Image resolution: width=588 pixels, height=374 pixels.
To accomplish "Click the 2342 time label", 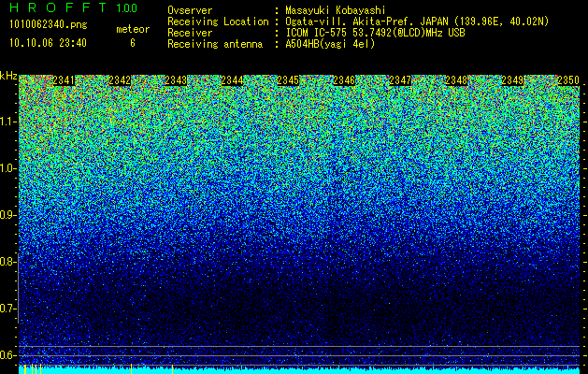I will (x=120, y=80).
